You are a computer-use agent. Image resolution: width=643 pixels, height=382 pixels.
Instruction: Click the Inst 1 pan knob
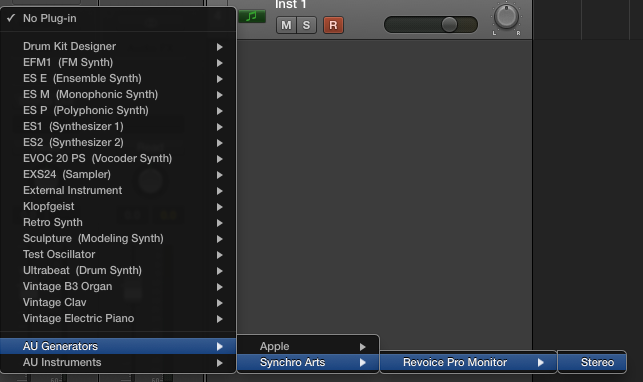[506, 17]
